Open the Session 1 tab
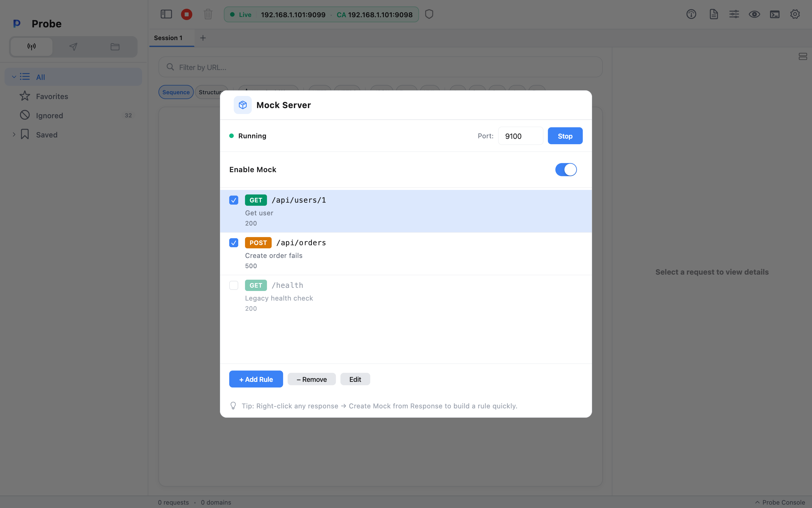 [171, 38]
